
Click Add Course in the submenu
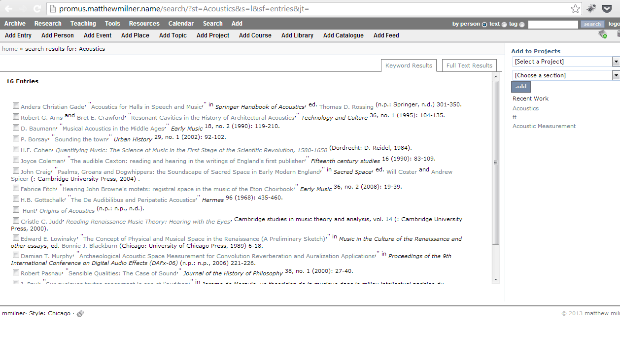click(255, 35)
